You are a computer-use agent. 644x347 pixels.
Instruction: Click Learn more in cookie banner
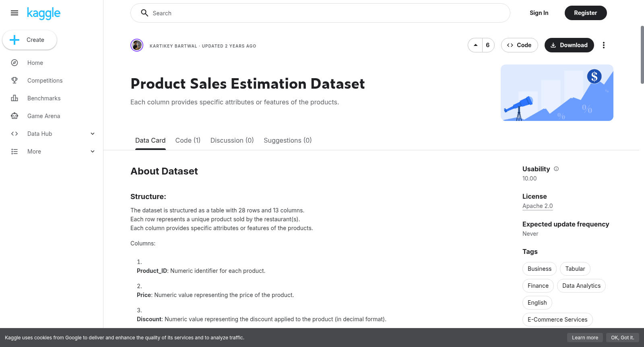point(585,338)
